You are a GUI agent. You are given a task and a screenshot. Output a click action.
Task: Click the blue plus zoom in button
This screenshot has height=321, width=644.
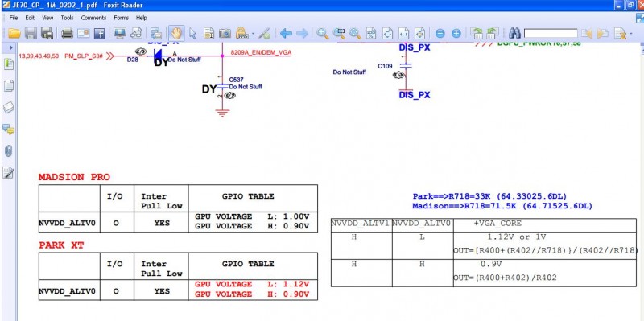(x=456, y=34)
